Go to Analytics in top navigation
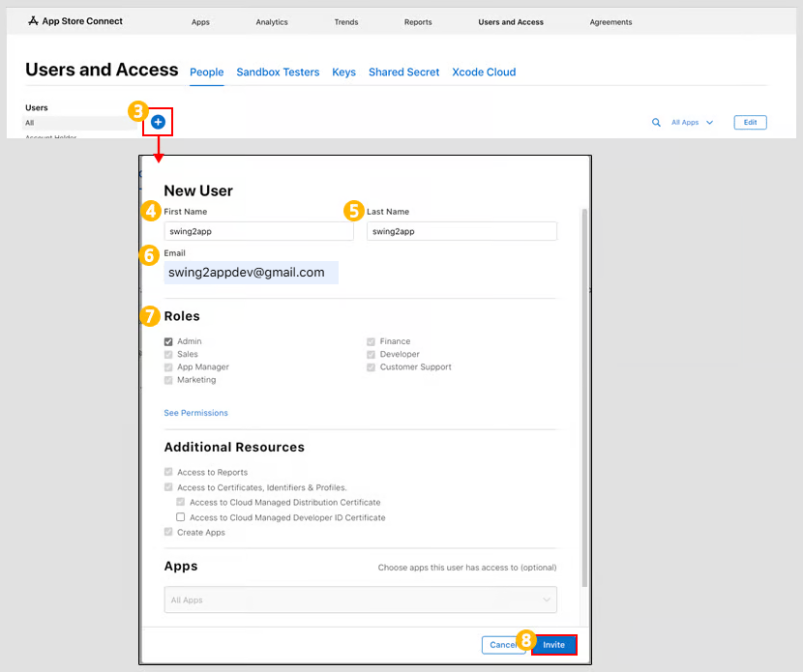 click(x=272, y=22)
